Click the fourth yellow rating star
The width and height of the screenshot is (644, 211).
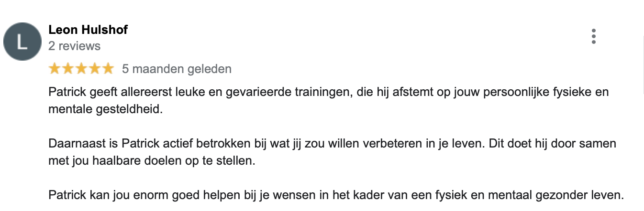tap(95, 69)
